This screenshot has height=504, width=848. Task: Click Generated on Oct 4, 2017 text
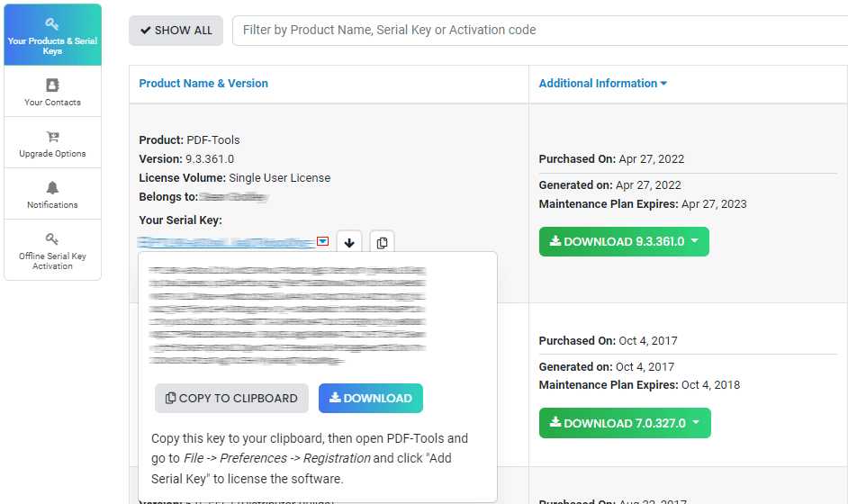pos(606,366)
